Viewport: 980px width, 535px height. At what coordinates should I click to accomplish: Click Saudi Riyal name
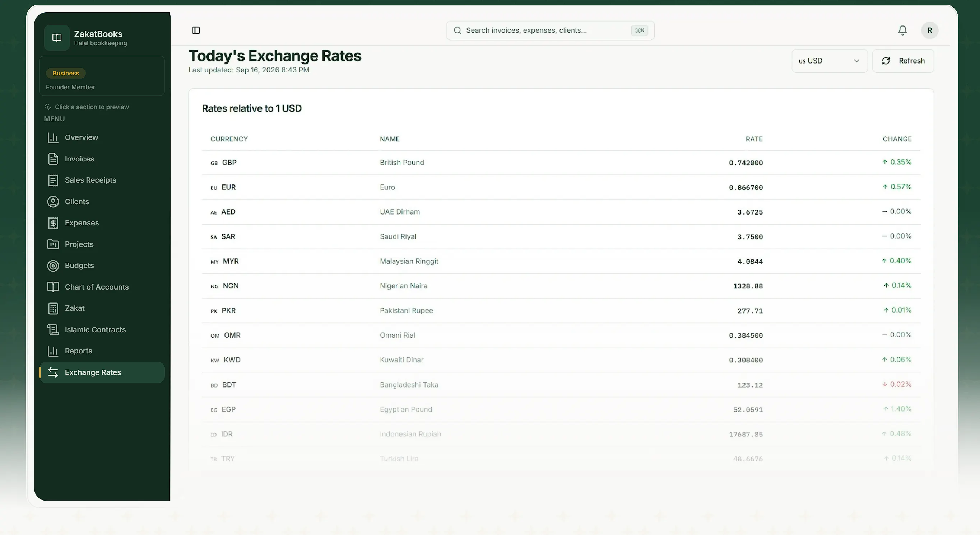398,236
